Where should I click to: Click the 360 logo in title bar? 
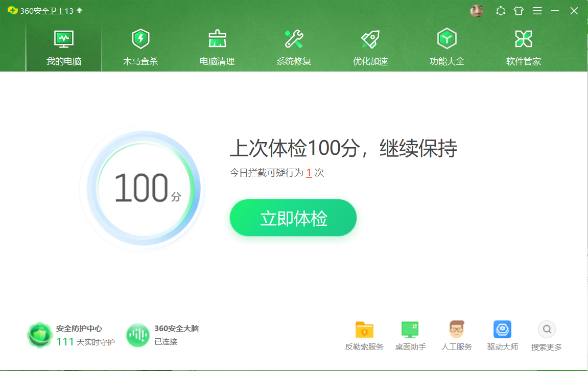(12, 11)
